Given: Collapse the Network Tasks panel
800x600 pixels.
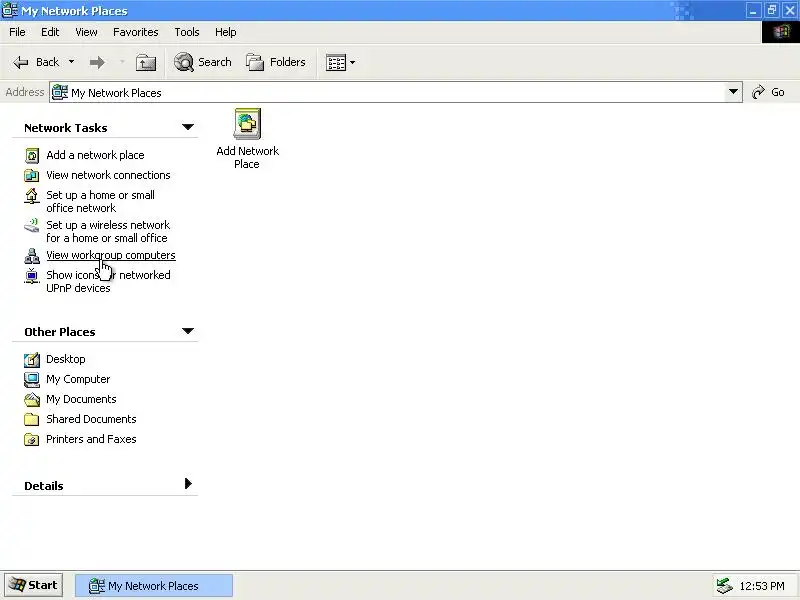Looking at the screenshot, I should [x=188, y=127].
